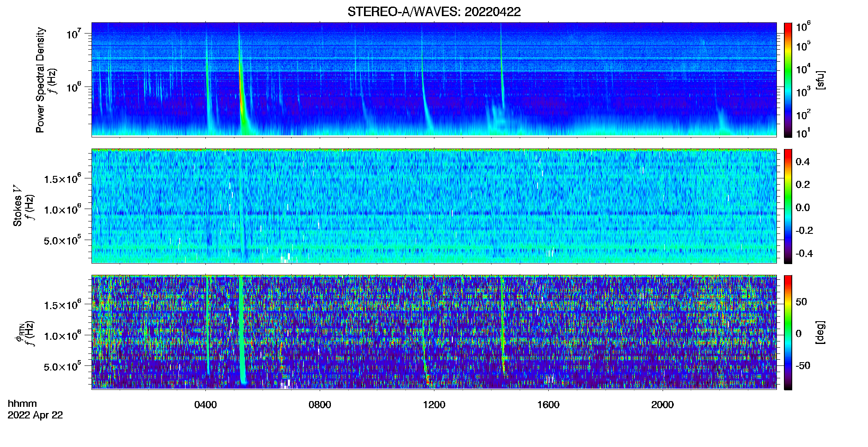Click the 0.4 Stokes V colorbar value
Viewport: 868px width, 447px height.
click(x=803, y=162)
